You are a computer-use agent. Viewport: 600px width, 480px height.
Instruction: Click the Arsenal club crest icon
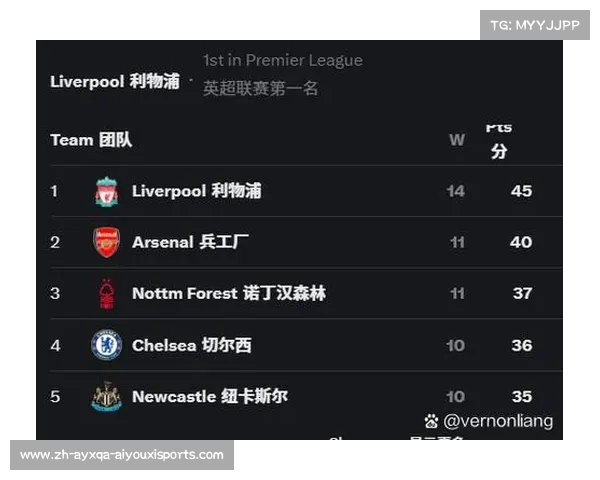pyautogui.click(x=106, y=242)
